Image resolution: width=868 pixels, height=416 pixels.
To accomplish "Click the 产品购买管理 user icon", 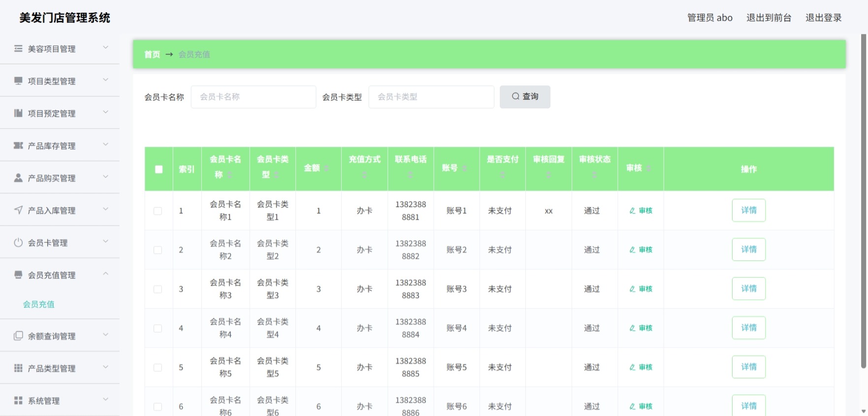I will [x=18, y=177].
